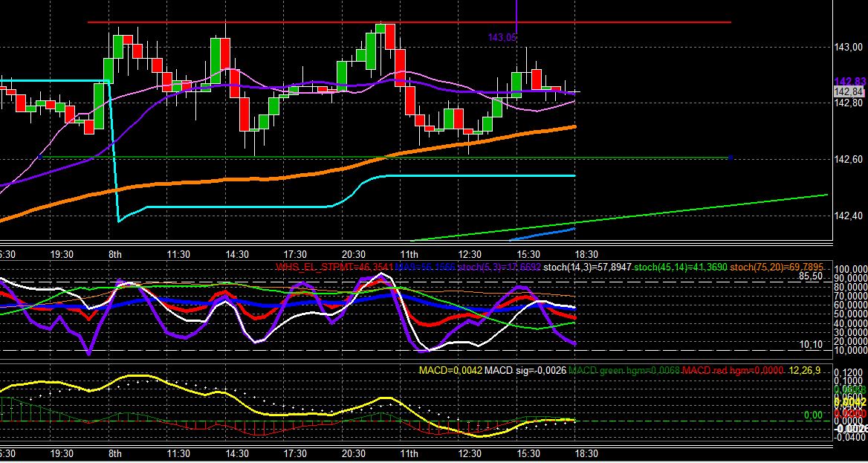Screen dimensions: 868x463
Task: Click the 12,26,9 MACD parameters label
Action: pos(805,370)
